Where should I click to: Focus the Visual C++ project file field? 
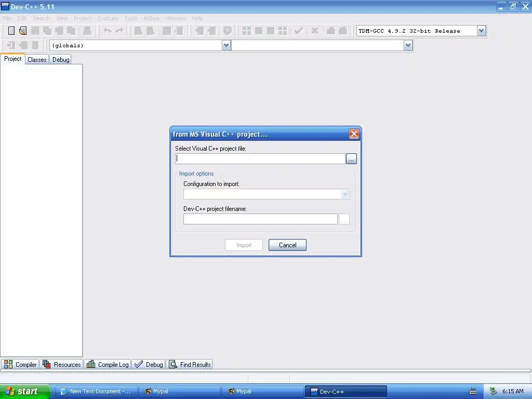coord(260,158)
